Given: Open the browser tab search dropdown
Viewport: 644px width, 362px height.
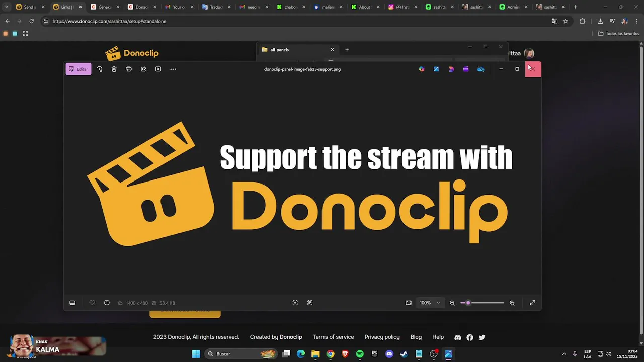Looking at the screenshot, I should (7, 7).
